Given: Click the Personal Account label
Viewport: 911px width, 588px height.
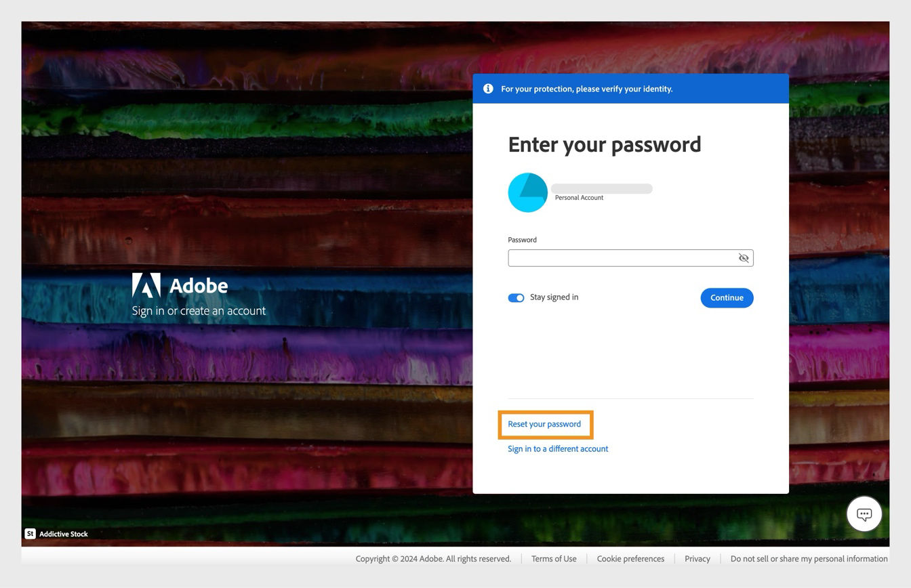Looking at the screenshot, I should [x=578, y=197].
